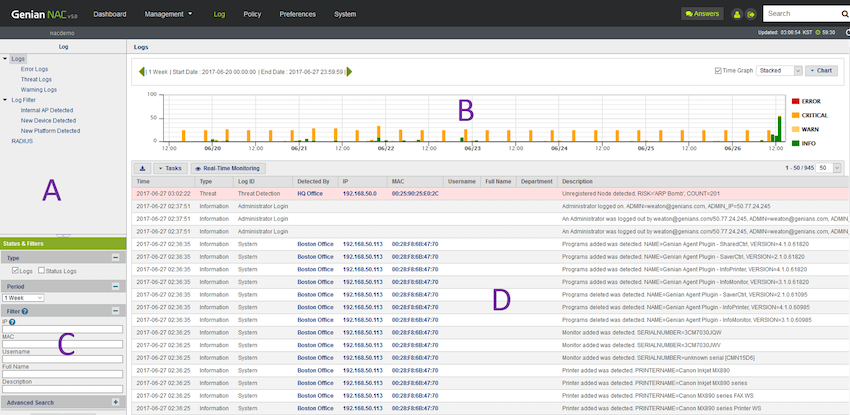Screen dimensions: 850x415
Task: Click the Filter help question mark icon
Action: coord(25,312)
